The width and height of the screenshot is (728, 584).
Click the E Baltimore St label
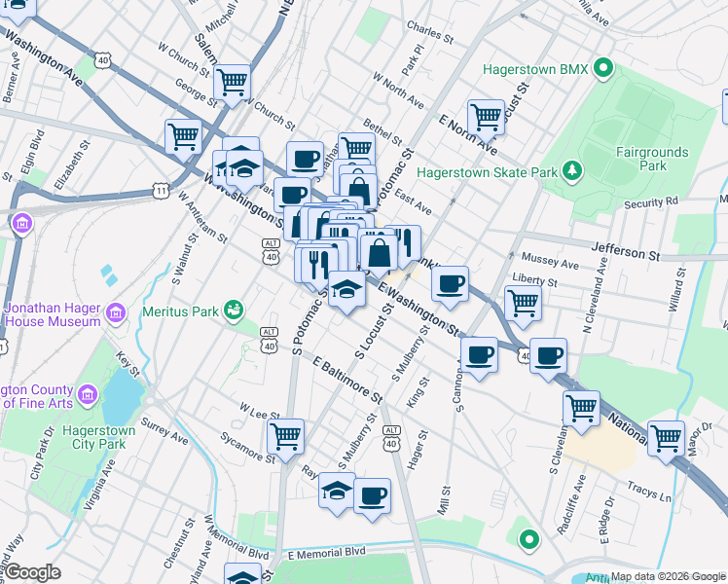[347, 380]
